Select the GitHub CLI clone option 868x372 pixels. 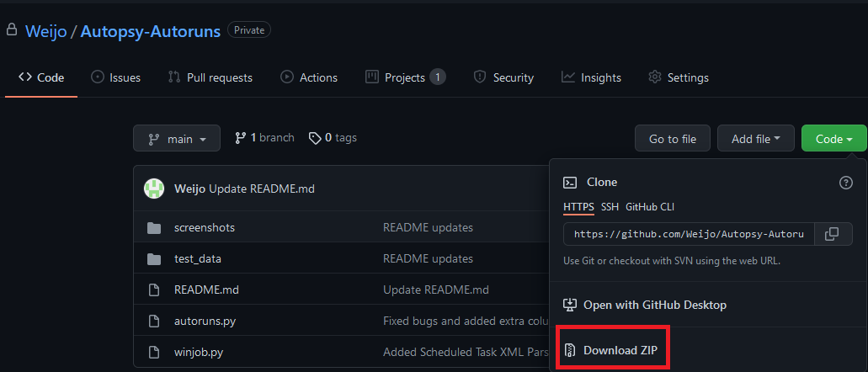click(x=650, y=207)
